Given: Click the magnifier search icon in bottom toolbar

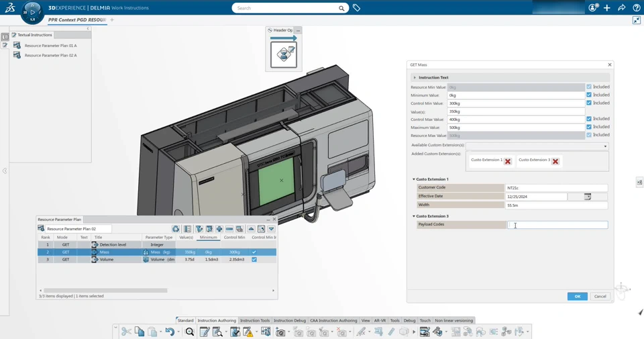Looking at the screenshot, I should [x=189, y=332].
